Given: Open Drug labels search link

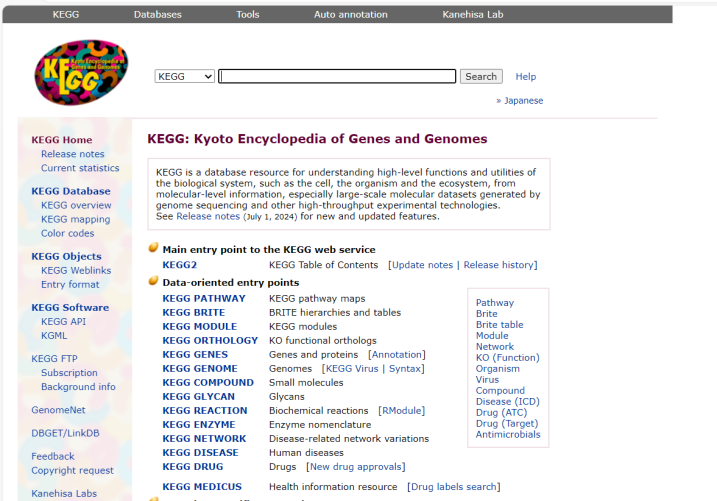Looking at the screenshot, I should [454, 487].
